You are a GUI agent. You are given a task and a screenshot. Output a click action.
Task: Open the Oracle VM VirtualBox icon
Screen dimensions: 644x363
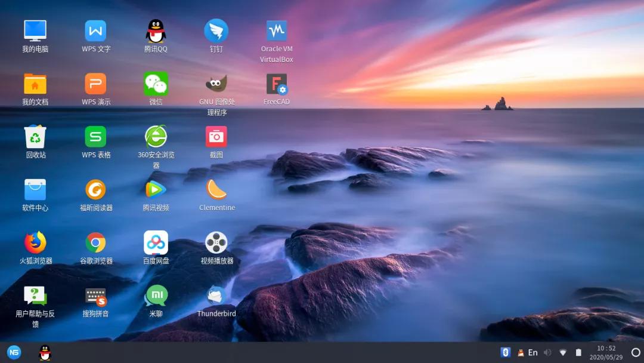point(277,31)
